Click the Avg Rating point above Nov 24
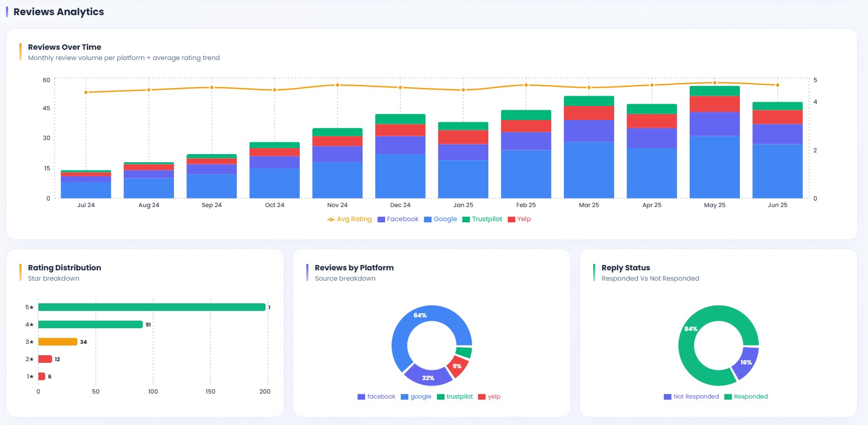 click(x=338, y=85)
